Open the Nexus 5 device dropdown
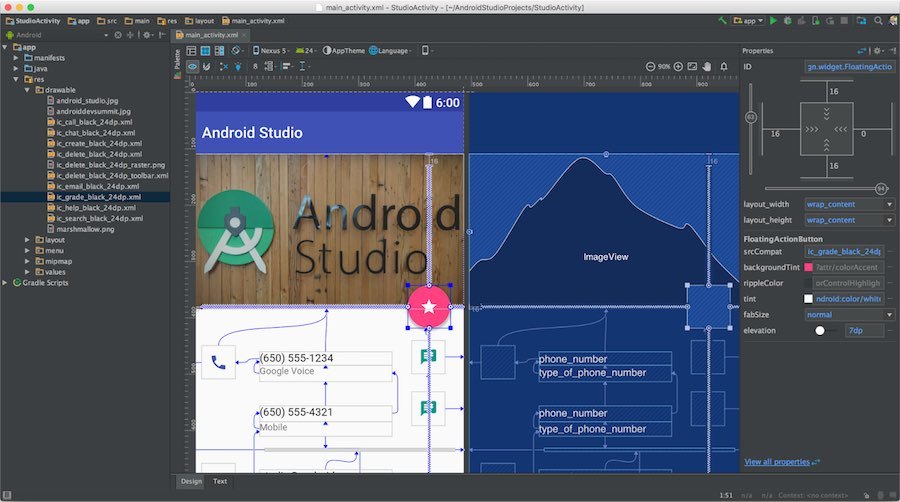 tap(270, 50)
